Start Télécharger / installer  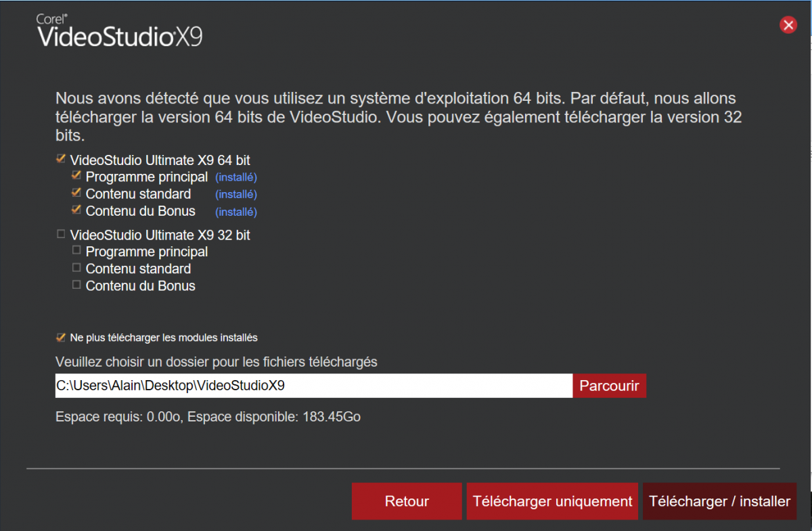coord(719,501)
